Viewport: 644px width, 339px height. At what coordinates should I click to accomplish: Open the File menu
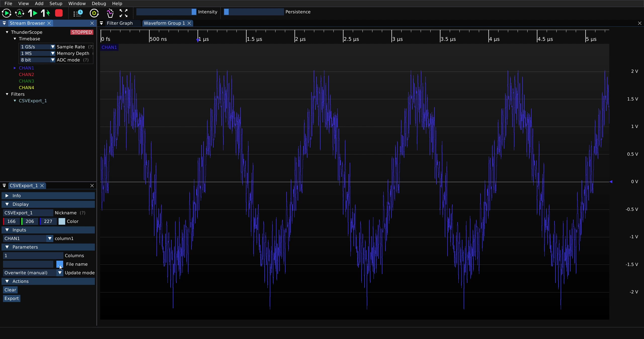click(8, 4)
